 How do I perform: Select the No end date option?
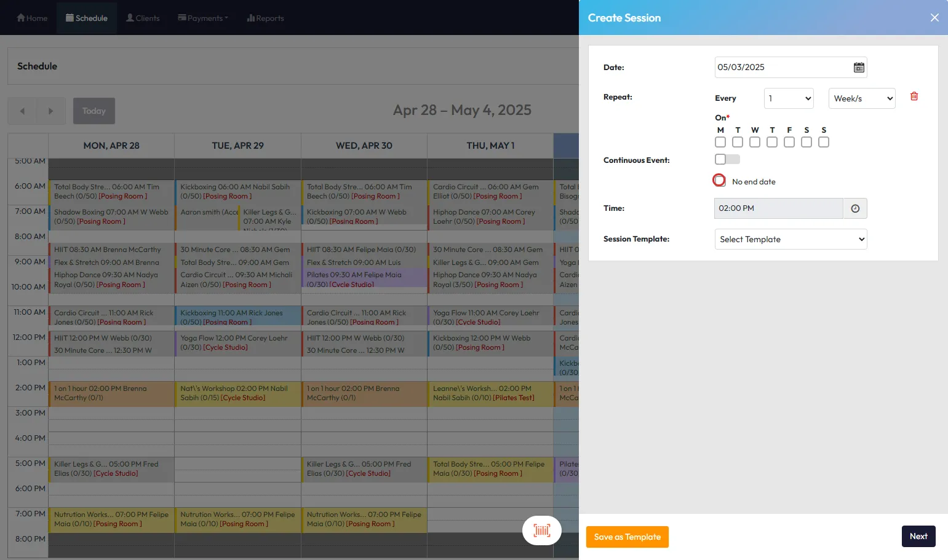(719, 181)
